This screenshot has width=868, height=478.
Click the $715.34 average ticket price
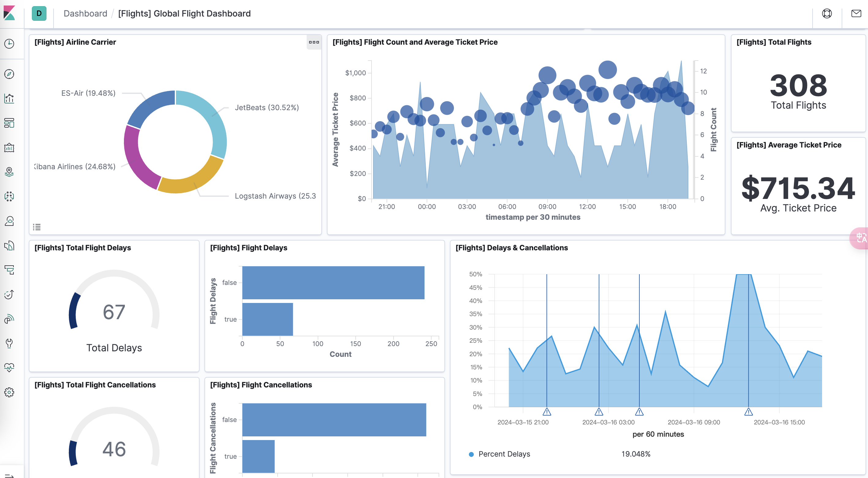[x=799, y=188]
